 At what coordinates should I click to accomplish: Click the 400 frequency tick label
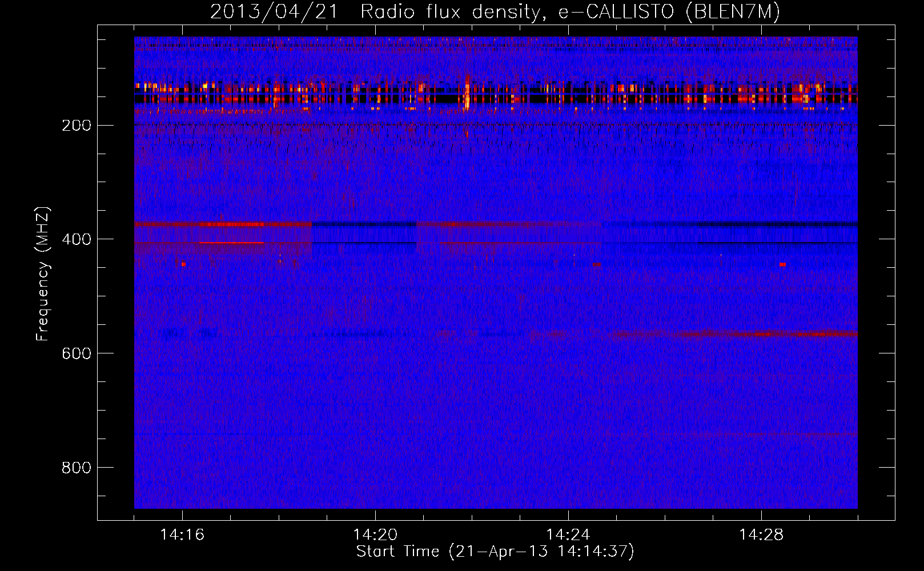pyautogui.click(x=76, y=239)
